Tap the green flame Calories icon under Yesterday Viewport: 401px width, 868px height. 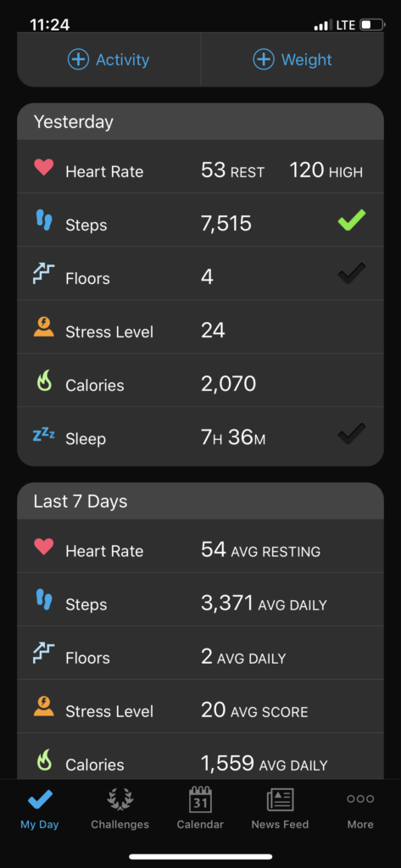point(44,381)
